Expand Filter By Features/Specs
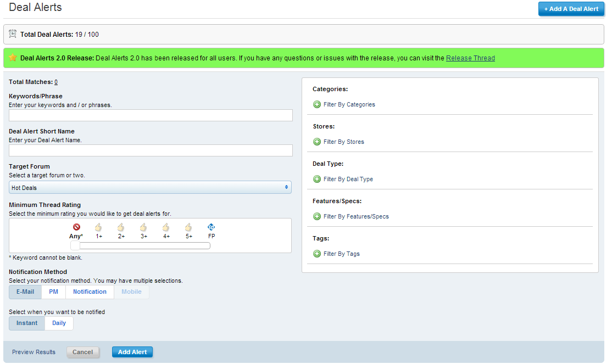Image resolution: width=612 pixels, height=364 pixels. [x=355, y=216]
